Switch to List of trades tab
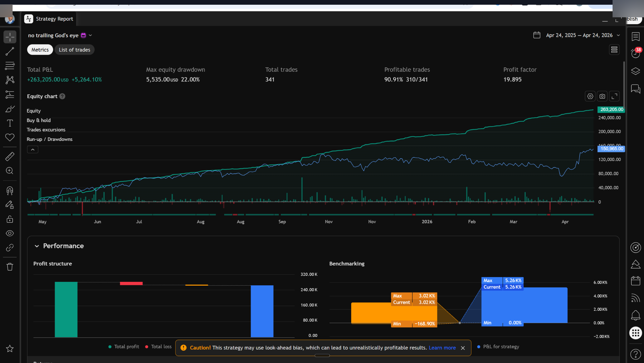644x363 pixels. [x=75, y=50]
